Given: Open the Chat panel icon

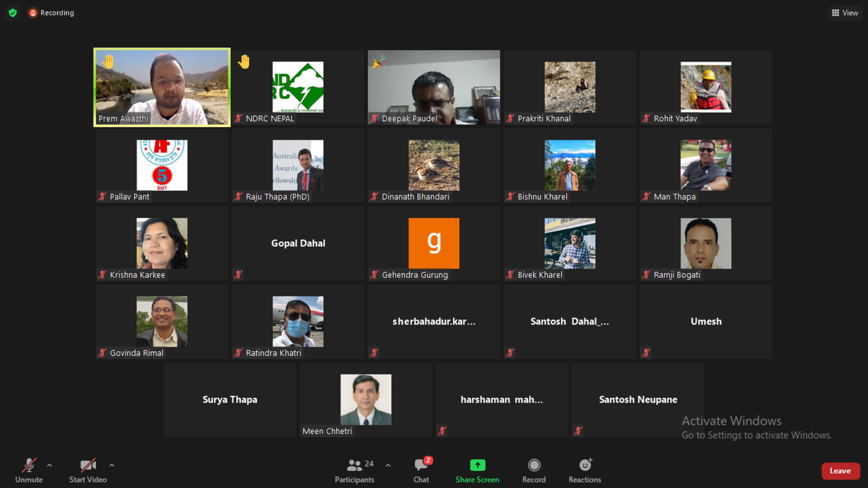Looking at the screenshot, I should tap(421, 465).
